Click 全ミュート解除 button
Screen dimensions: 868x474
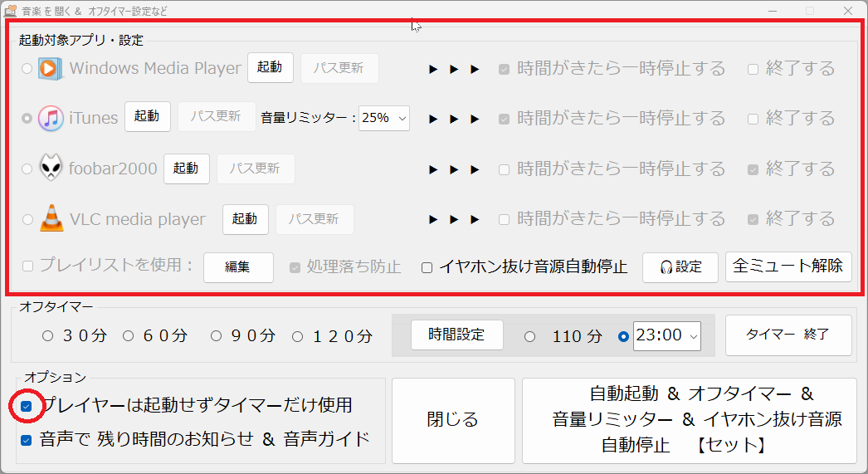pos(788,266)
